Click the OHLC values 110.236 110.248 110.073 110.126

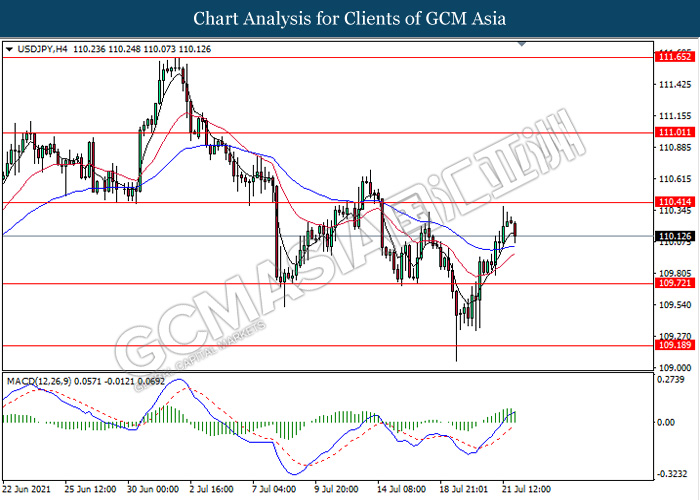tap(142, 49)
